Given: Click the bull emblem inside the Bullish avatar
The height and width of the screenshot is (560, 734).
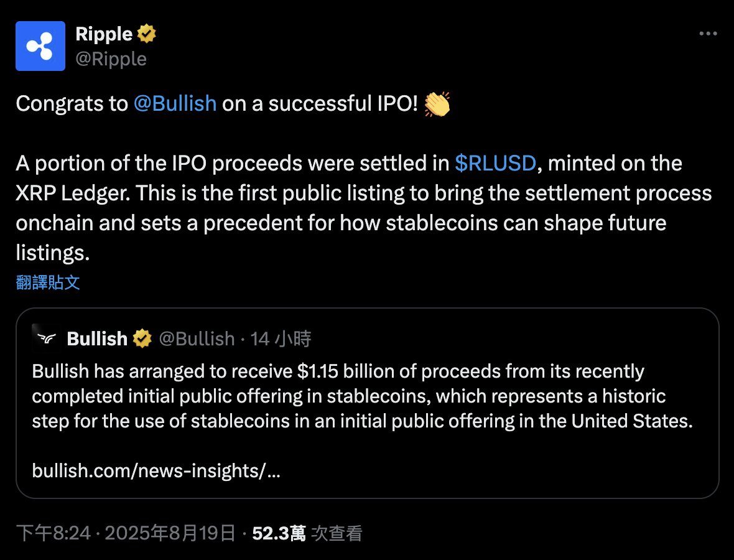Looking at the screenshot, I should pyautogui.click(x=45, y=338).
